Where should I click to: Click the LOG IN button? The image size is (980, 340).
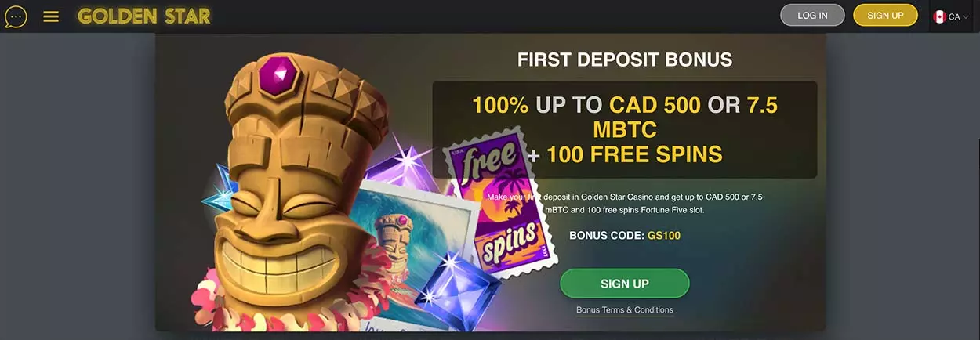[x=812, y=16]
